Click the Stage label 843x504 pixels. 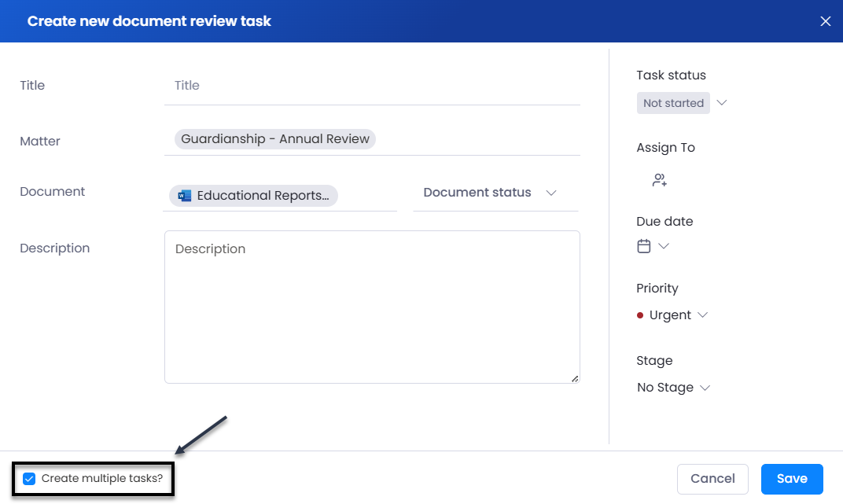pos(654,361)
